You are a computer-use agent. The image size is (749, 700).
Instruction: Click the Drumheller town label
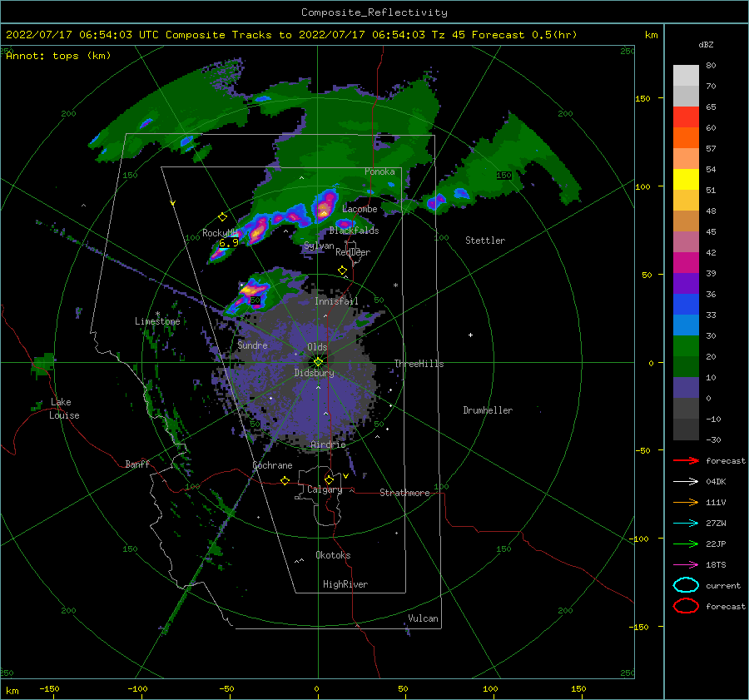tap(488, 410)
